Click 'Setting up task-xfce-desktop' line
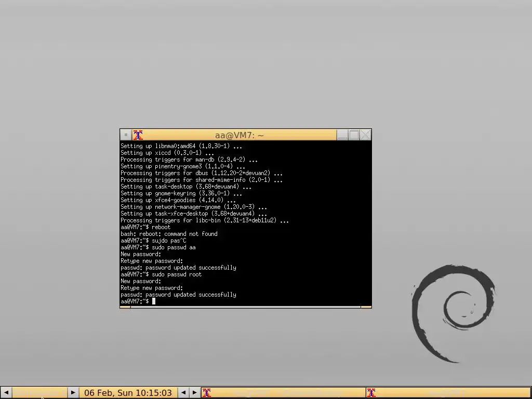 [194, 214]
